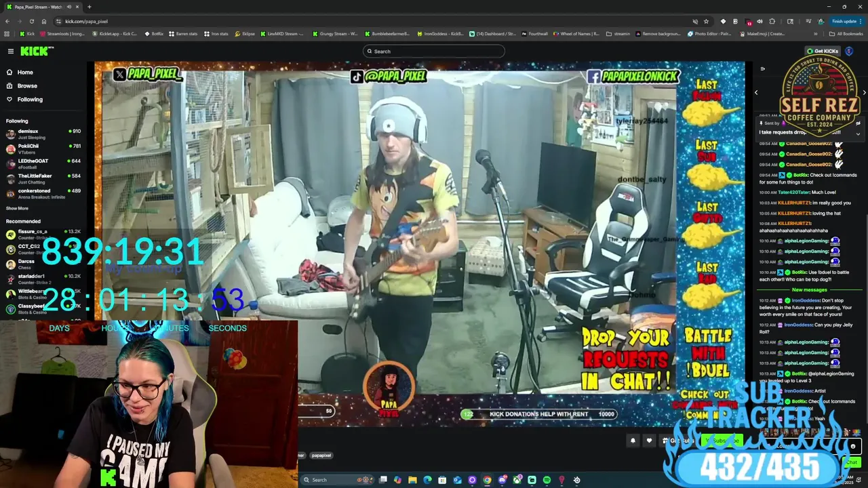Hide the pinned chat message
This screenshot has height=488, width=868.
[x=858, y=123]
